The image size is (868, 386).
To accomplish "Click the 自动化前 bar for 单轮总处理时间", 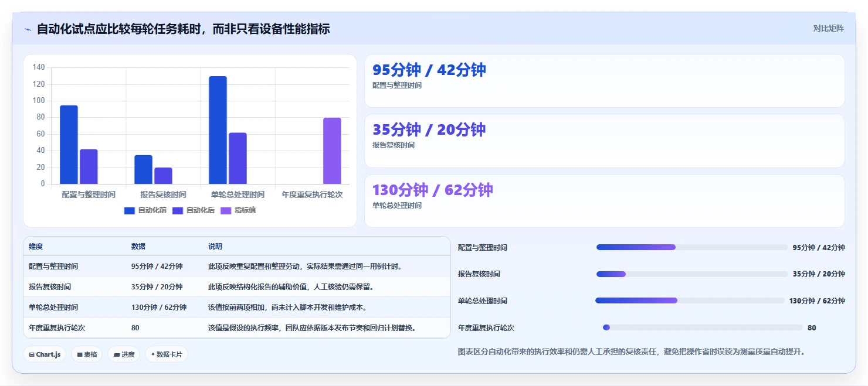I will pos(218,130).
